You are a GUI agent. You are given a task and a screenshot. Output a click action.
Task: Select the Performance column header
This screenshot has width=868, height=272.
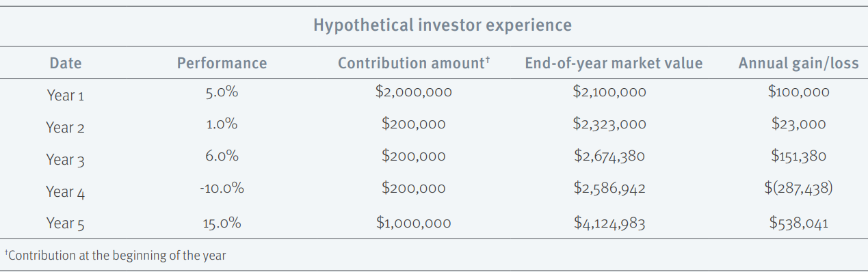pyautogui.click(x=222, y=64)
